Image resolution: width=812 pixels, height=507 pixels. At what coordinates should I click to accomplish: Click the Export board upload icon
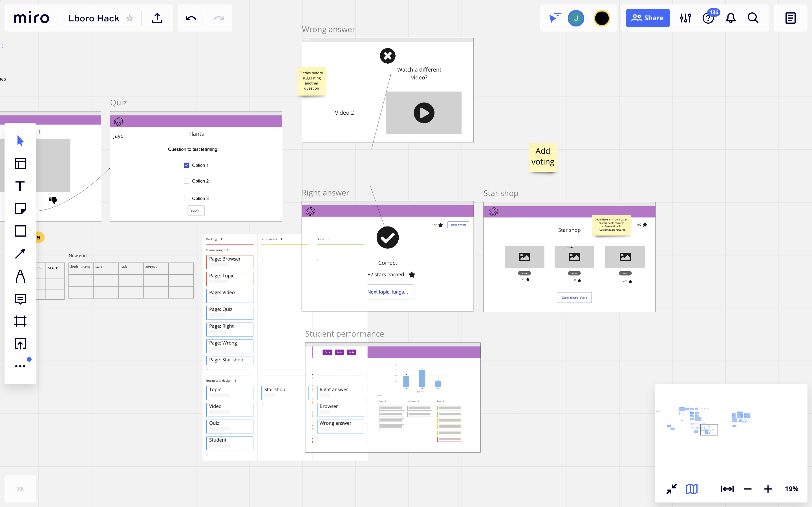157,18
